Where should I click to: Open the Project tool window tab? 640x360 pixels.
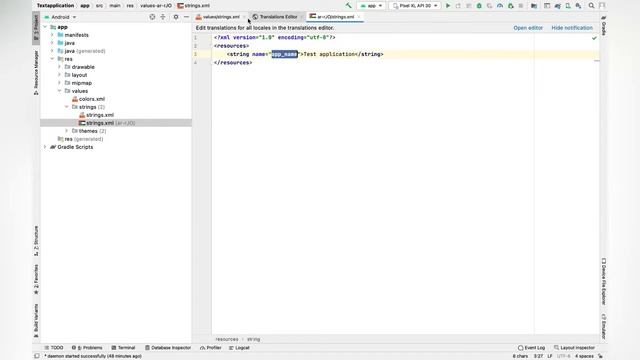point(36,28)
